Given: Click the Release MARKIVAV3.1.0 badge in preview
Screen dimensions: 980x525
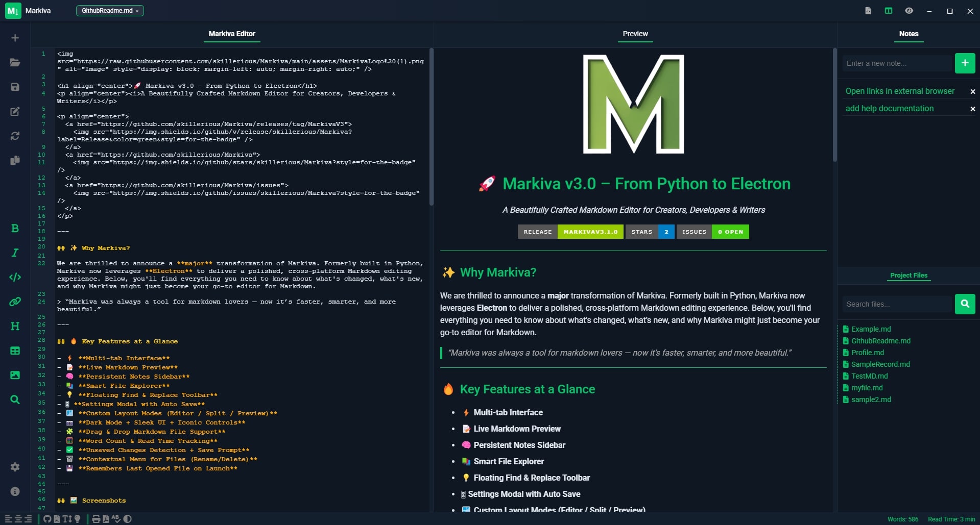Looking at the screenshot, I should pos(570,232).
